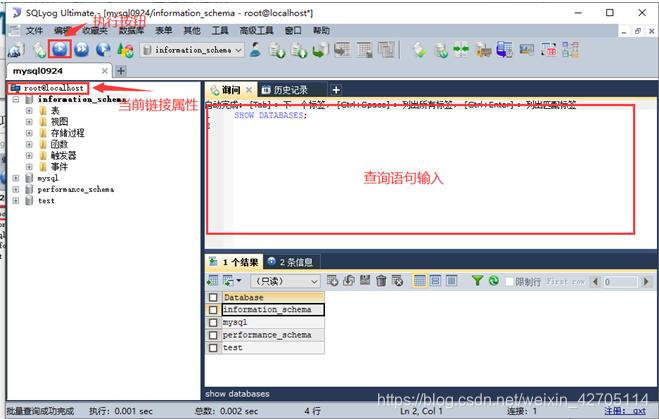The height and width of the screenshot is (419, 659).
Task: Click the trash delete row icon
Action: tap(381, 280)
